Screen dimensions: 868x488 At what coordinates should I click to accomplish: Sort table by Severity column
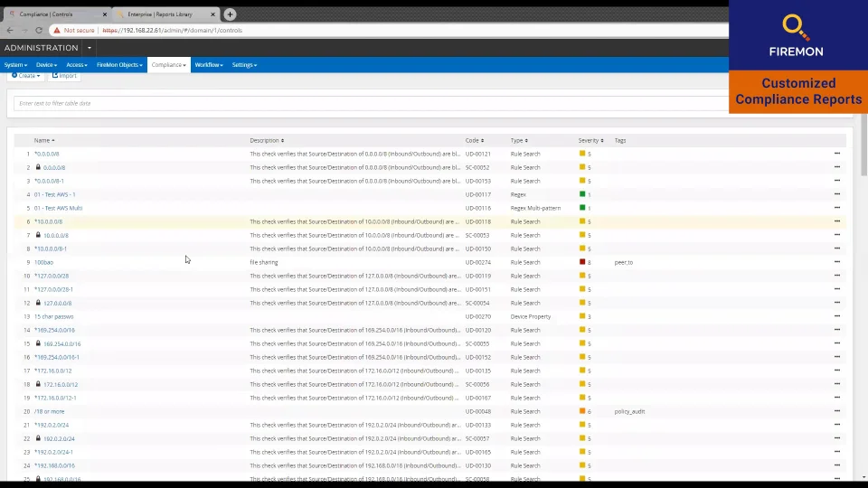click(590, 141)
